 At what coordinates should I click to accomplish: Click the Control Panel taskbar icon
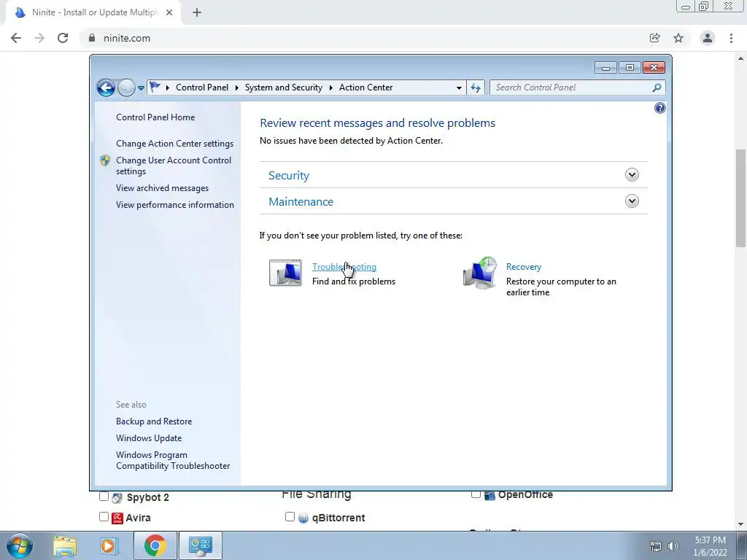pos(201,545)
